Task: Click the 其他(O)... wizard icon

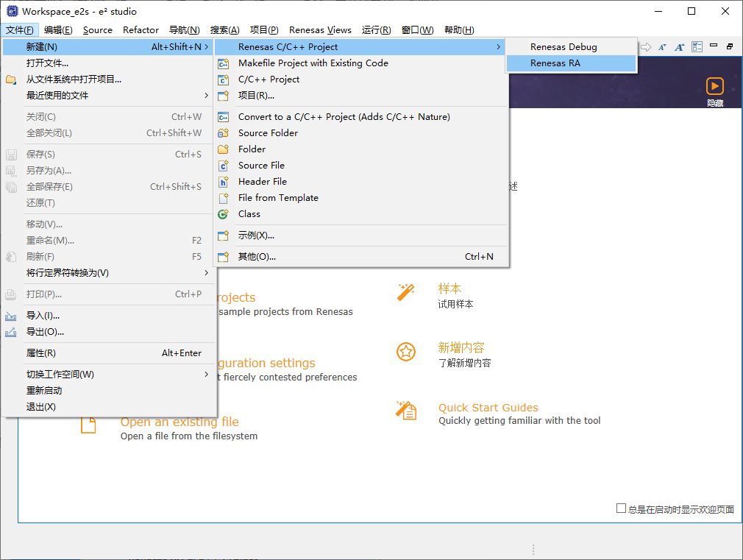Action: pos(223,257)
